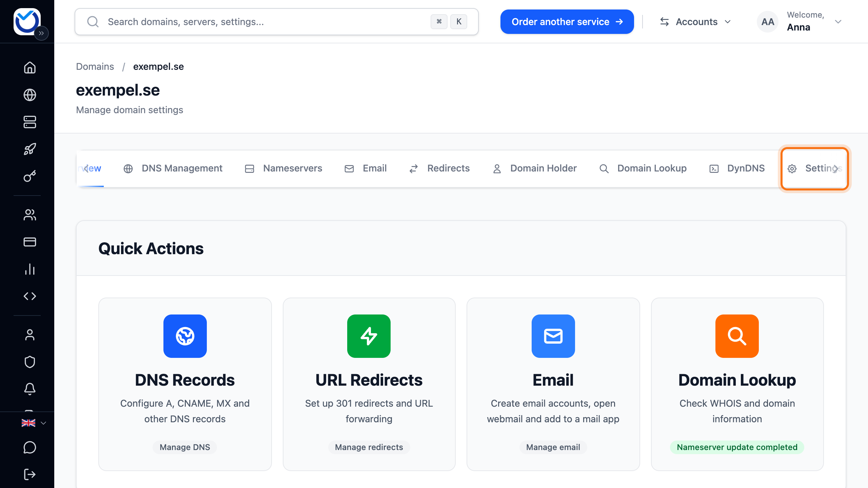Open the Accounts dropdown
The height and width of the screenshot is (488, 868).
click(x=695, y=22)
